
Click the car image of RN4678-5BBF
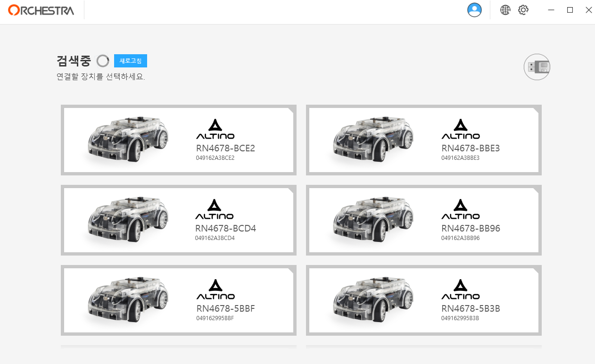coord(127,299)
